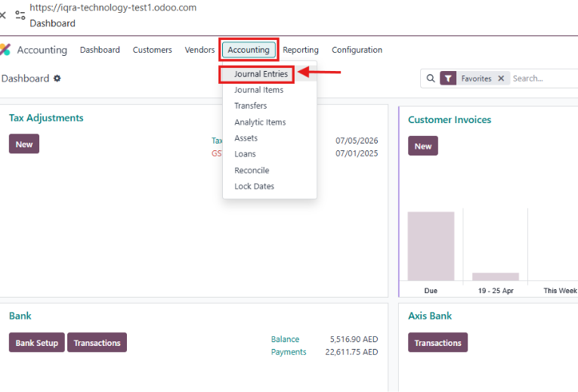This screenshot has width=578, height=392.
Task: Open the Bank journal title
Action: tap(20, 316)
